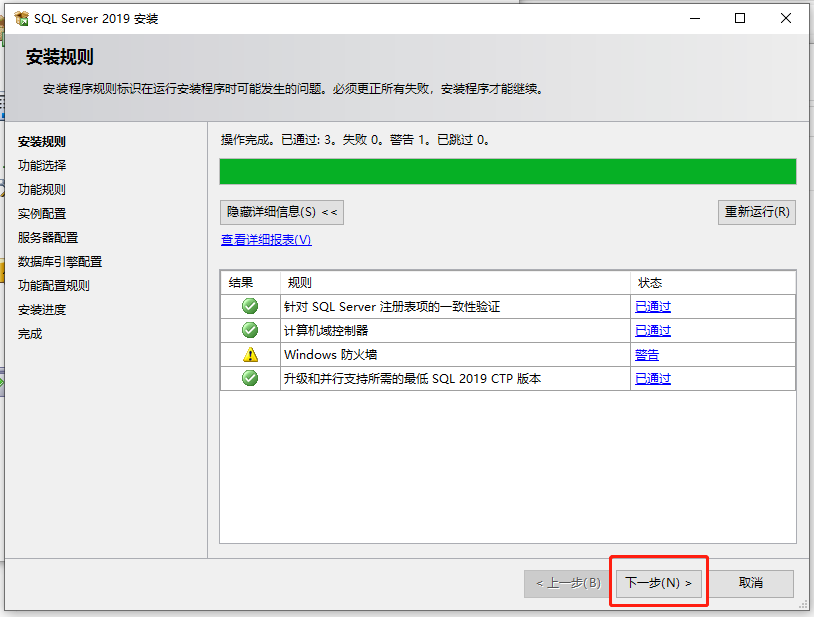This screenshot has width=814, height=617.
Task: Click rule text Windows 防火墙
Action: tap(330, 355)
